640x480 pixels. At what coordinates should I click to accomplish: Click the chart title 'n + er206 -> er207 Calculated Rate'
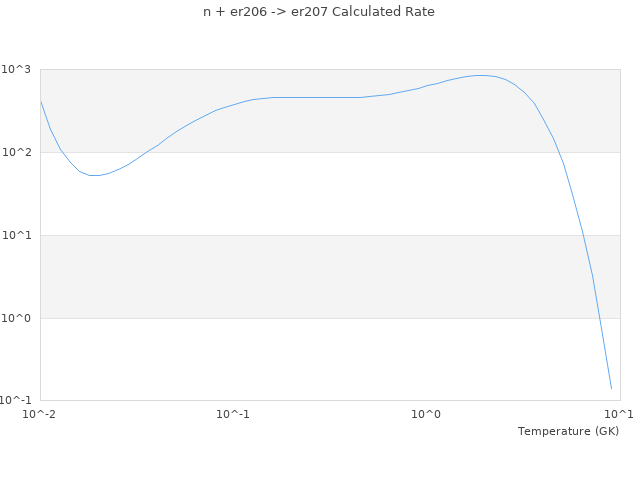[x=319, y=12]
